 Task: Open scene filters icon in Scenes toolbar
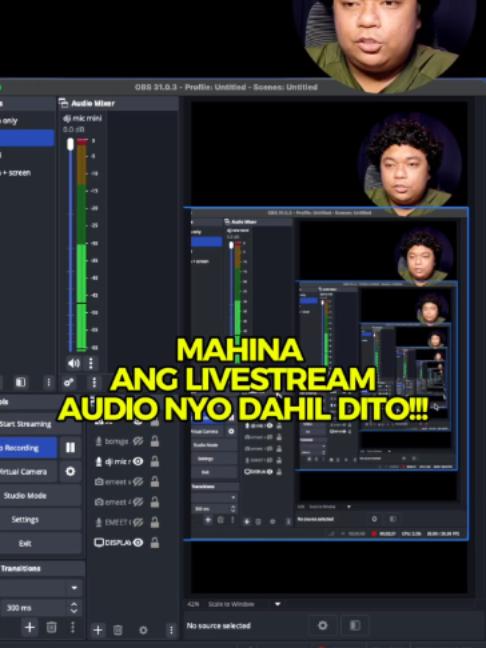pos(20,382)
